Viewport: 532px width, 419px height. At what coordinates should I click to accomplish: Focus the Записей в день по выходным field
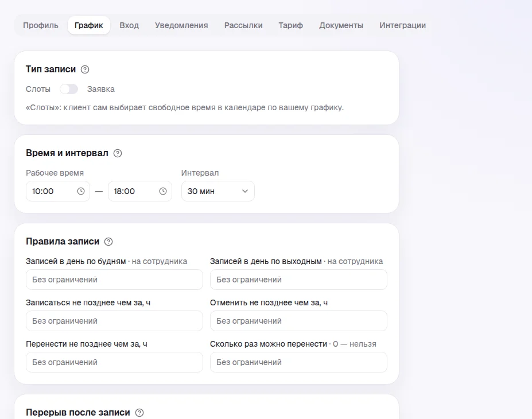click(298, 280)
